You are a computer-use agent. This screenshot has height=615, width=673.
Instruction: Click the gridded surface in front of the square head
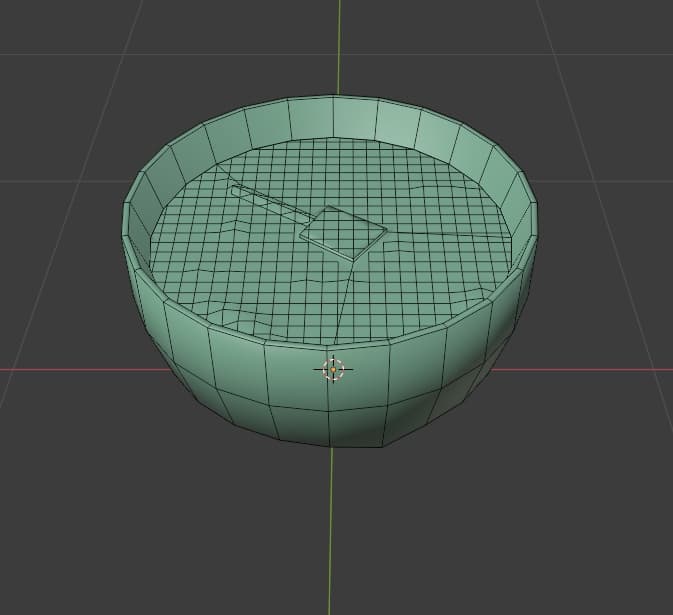tap(300, 290)
